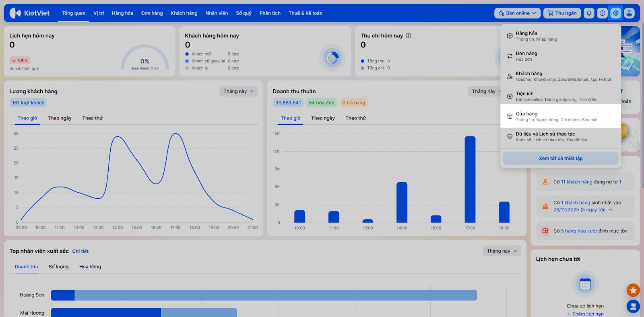644x317 pixels.
Task: Select Cửa hàng settings menu entry
Action: [x=561, y=116]
